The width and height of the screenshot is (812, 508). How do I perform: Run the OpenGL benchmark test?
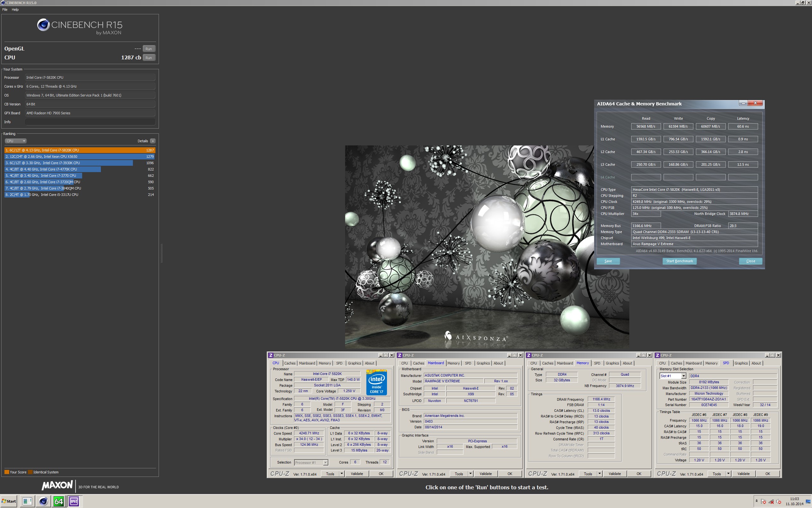149,49
